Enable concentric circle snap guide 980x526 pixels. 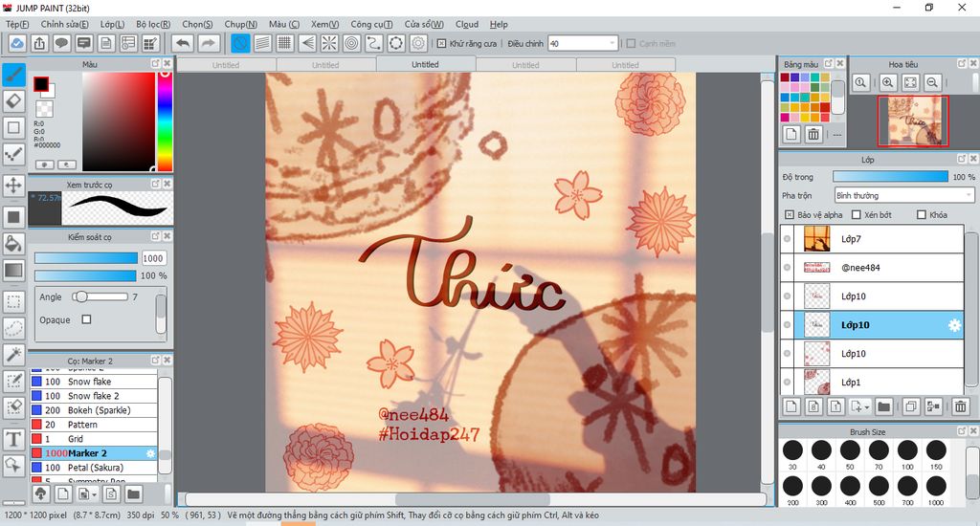coord(352,43)
